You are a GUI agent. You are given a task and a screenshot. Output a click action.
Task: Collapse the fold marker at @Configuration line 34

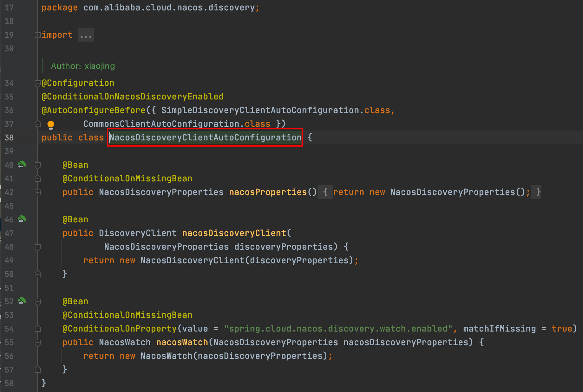(38, 83)
